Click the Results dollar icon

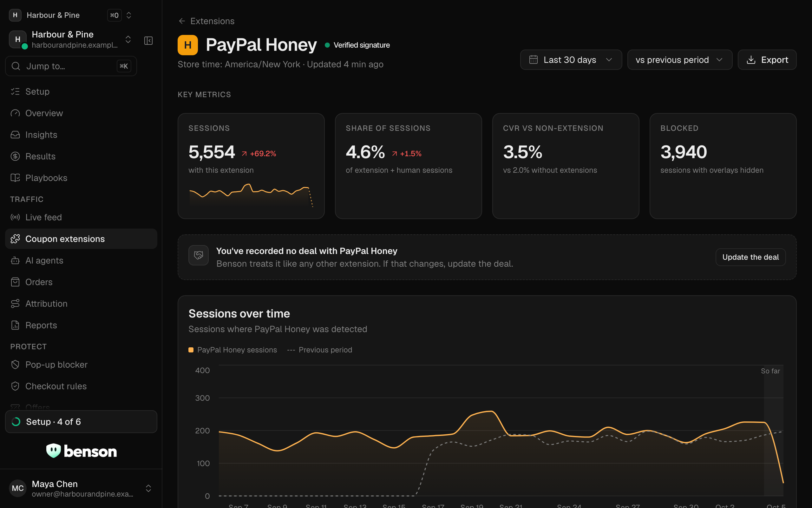pos(15,156)
